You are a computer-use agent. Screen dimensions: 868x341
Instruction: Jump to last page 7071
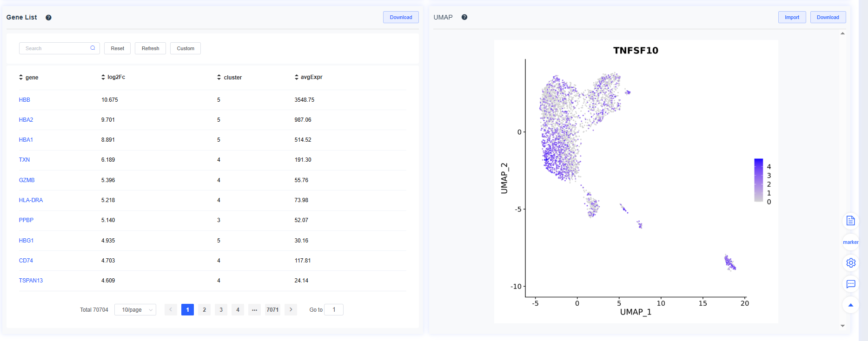(272, 310)
